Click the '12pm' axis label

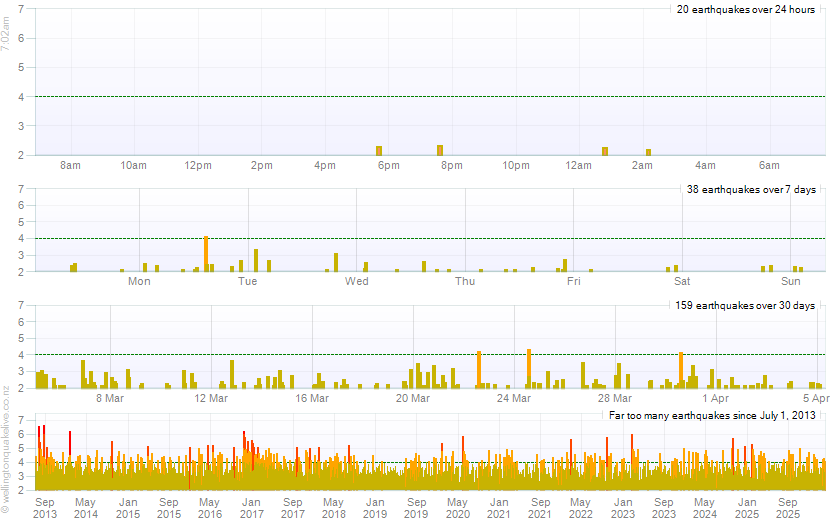pyautogui.click(x=198, y=165)
